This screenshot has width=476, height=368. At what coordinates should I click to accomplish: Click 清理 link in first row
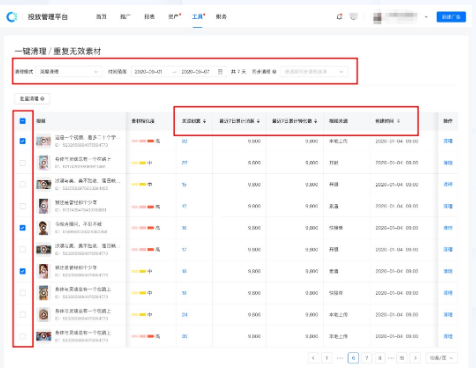click(x=448, y=141)
